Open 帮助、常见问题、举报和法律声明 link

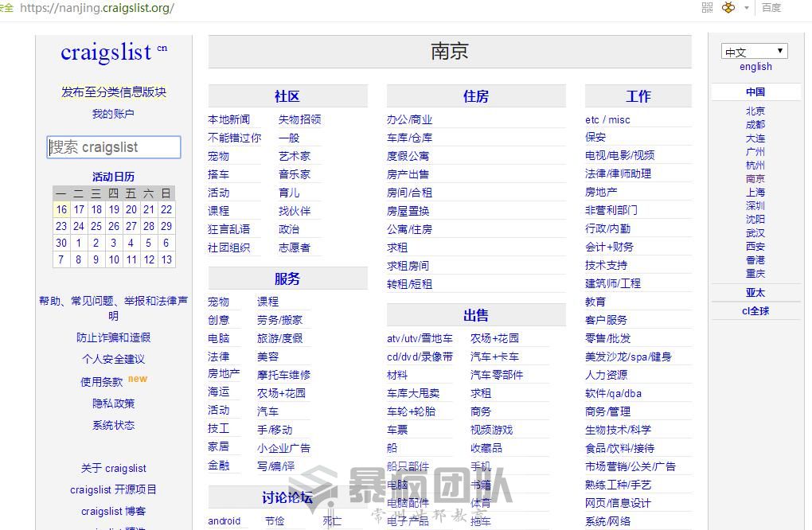(x=113, y=308)
